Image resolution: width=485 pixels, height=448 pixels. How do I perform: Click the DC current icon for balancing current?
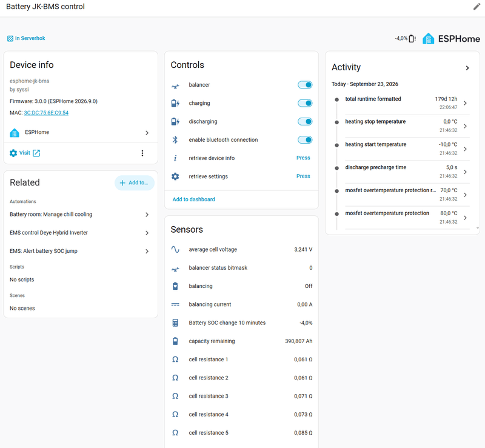click(175, 304)
